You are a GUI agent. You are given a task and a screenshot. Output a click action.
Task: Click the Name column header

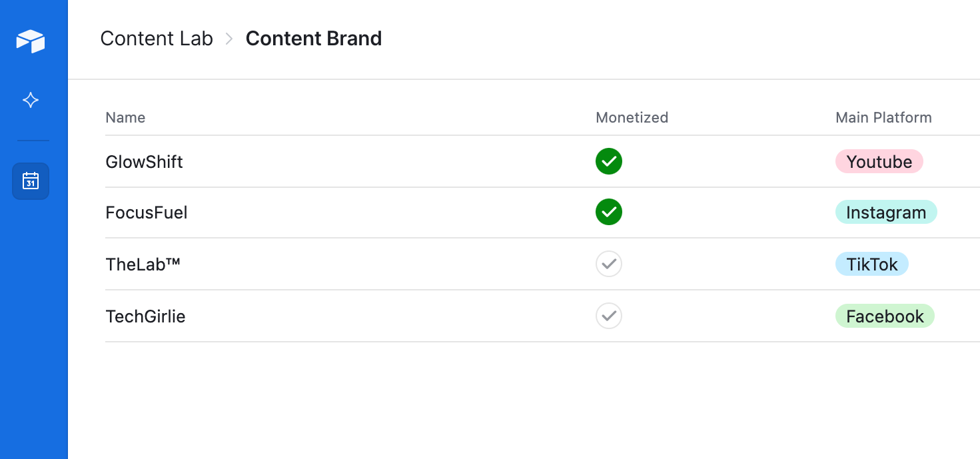click(125, 118)
